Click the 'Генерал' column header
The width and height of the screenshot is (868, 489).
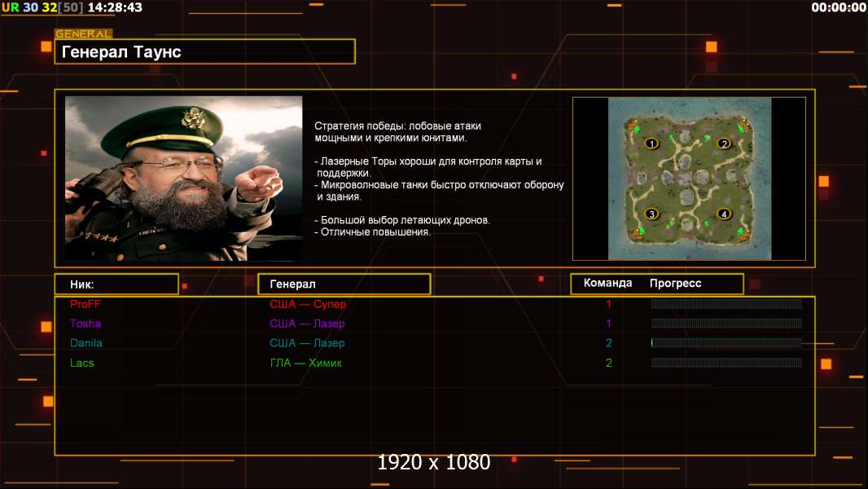click(x=344, y=284)
